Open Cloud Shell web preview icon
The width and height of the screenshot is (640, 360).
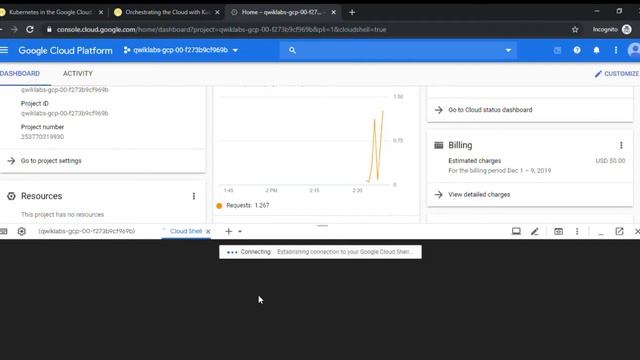[x=558, y=231]
